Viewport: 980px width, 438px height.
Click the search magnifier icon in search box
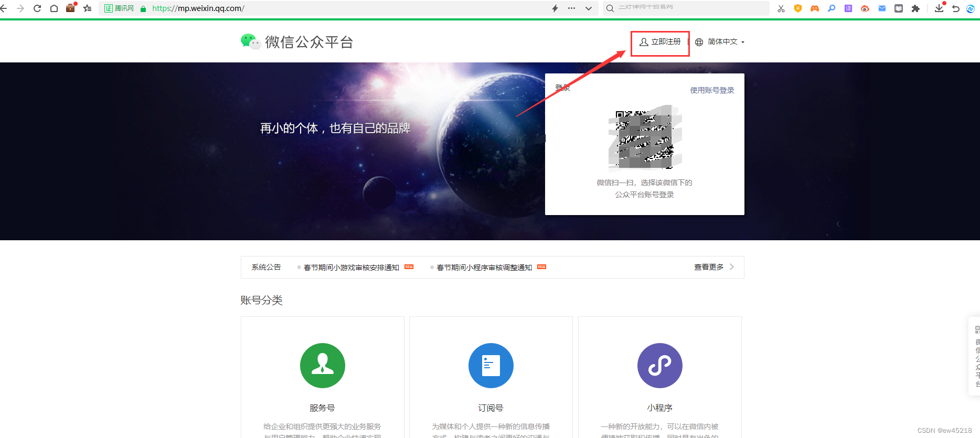pos(610,8)
